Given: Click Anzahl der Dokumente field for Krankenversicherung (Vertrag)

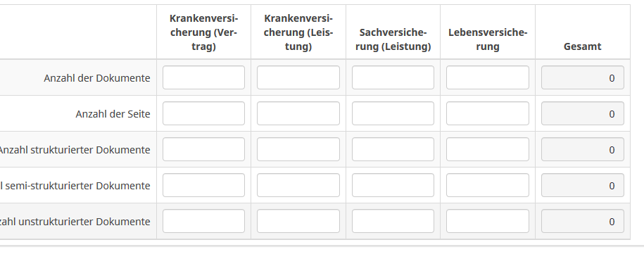Looking at the screenshot, I should tap(203, 77).
